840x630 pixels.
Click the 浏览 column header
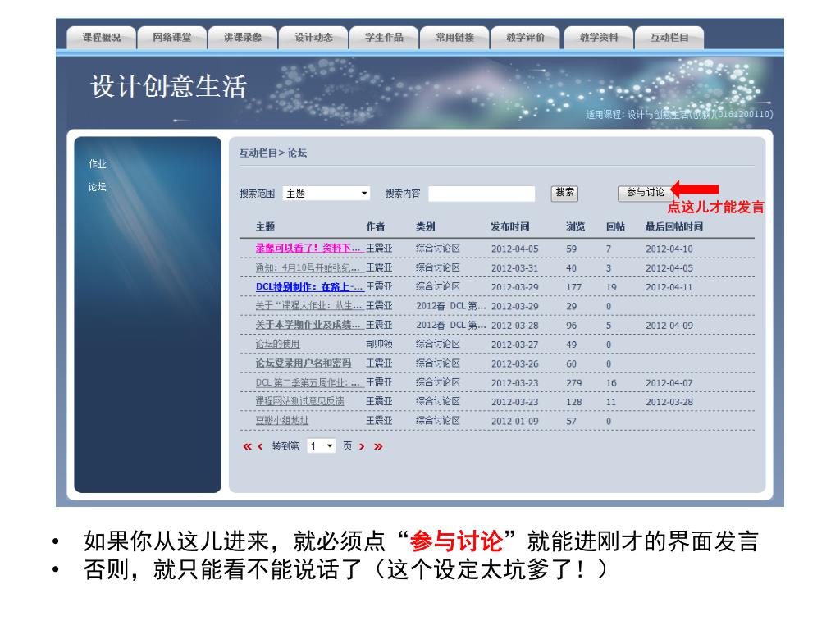click(575, 226)
